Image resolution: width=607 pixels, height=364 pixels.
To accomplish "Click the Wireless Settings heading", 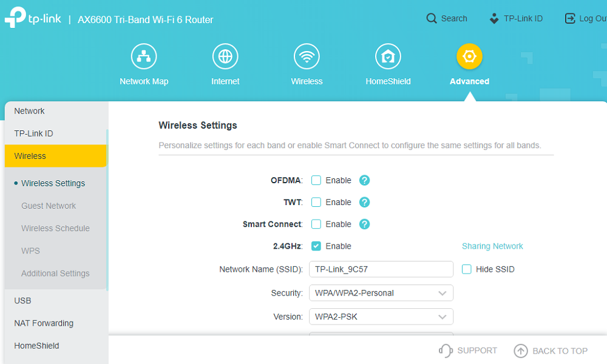I will click(198, 126).
